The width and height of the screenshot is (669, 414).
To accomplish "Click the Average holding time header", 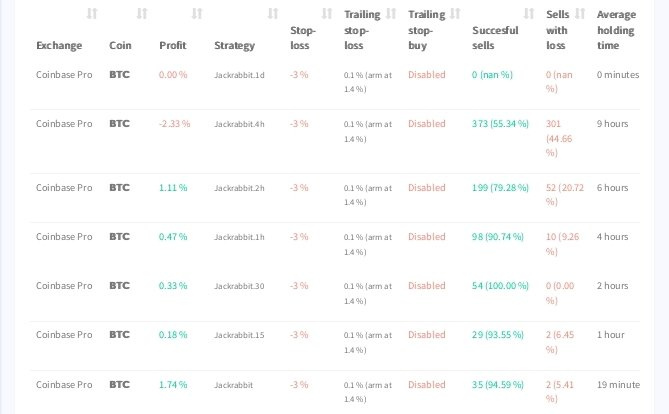I will pyautogui.click(x=616, y=30).
